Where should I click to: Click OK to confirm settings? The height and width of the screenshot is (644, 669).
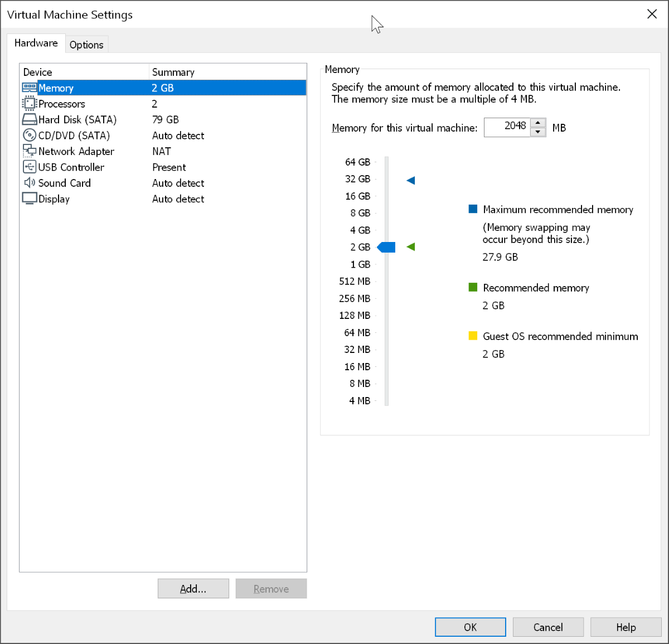470,627
